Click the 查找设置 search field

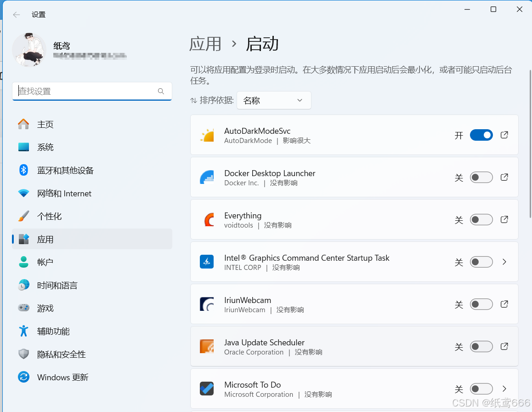[85, 92]
